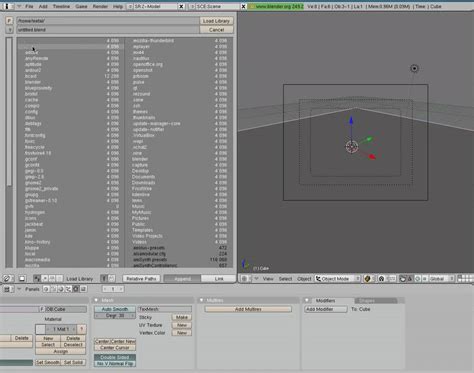Image resolution: width=474 pixels, height=373 pixels.
Task: Click the Center Cursor button
Action: [x=115, y=348]
